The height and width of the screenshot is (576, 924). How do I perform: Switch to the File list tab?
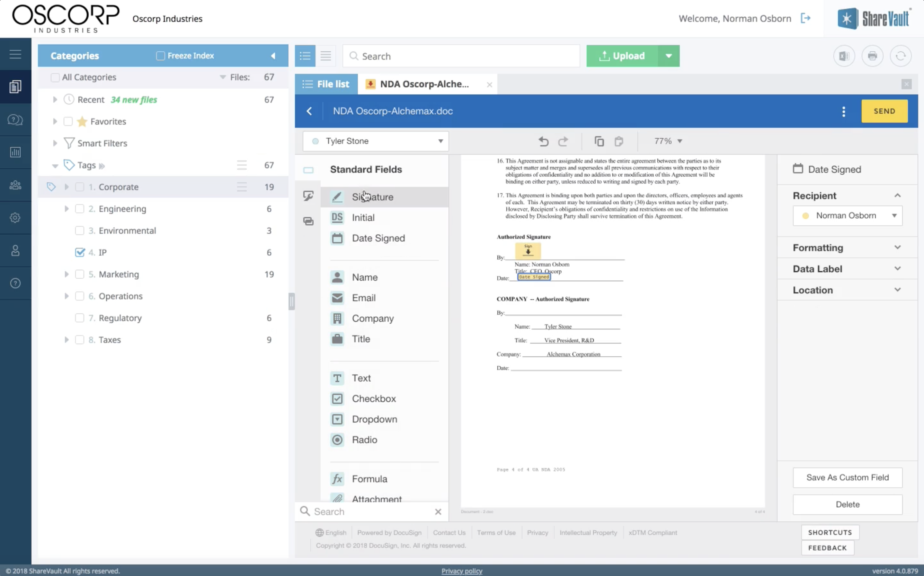tap(326, 84)
